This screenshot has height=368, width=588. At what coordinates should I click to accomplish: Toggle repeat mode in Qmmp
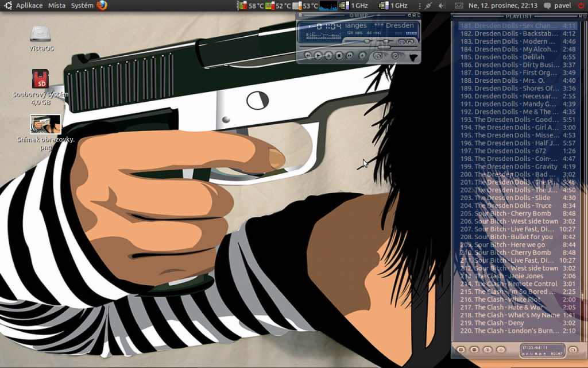coord(395,56)
